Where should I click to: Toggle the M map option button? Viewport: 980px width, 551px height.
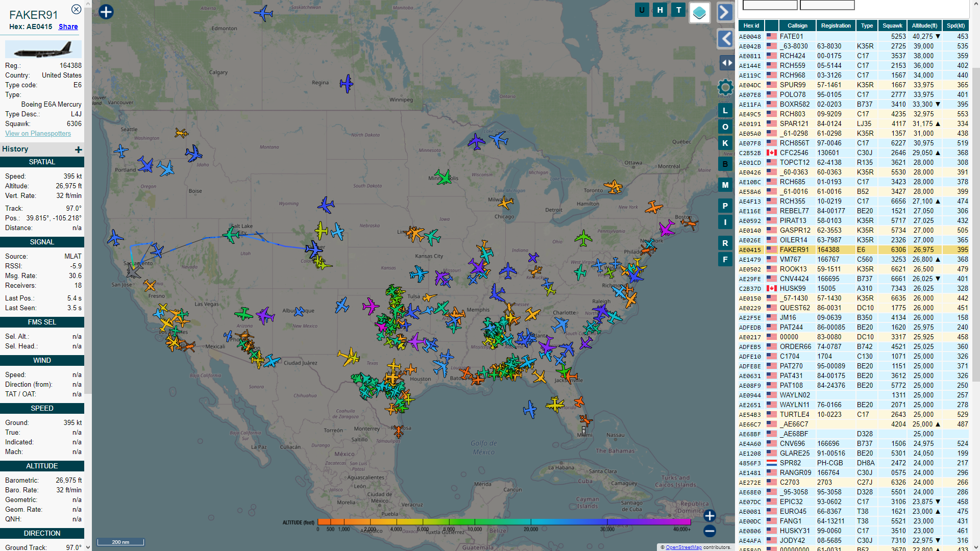click(725, 185)
